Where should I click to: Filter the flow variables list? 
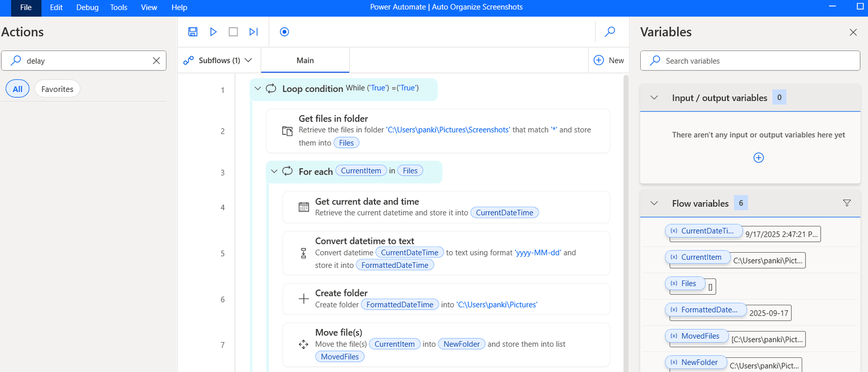[x=846, y=203]
